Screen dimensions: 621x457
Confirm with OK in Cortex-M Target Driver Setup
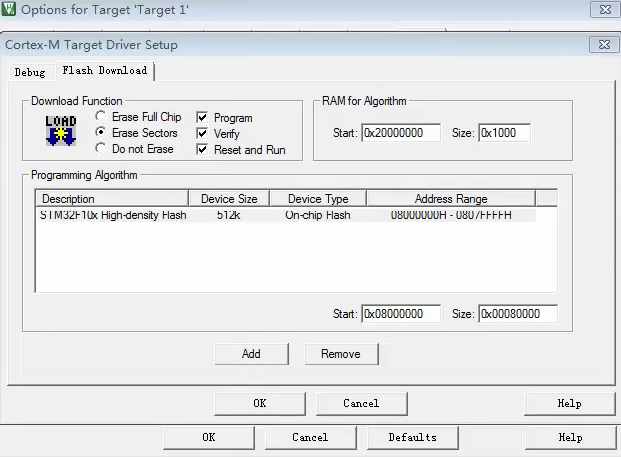260,404
